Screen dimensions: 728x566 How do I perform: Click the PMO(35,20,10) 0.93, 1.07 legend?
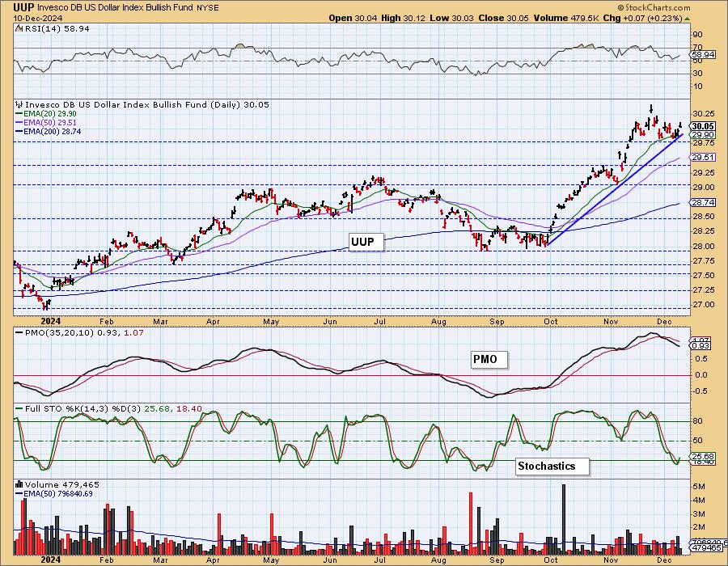pos(79,332)
